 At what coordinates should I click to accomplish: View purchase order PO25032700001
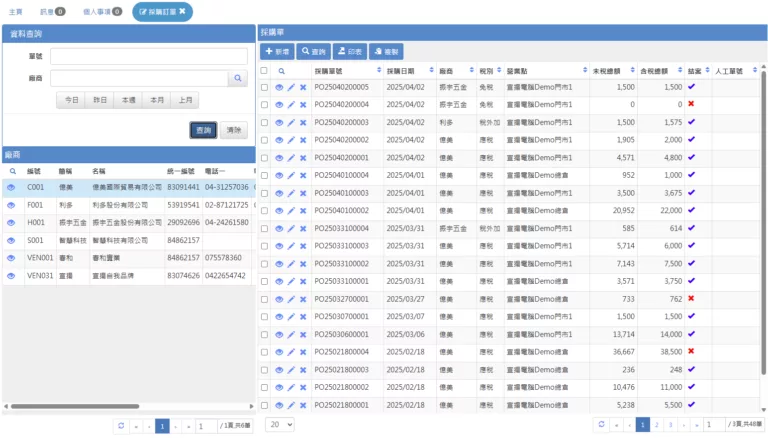coord(279,299)
